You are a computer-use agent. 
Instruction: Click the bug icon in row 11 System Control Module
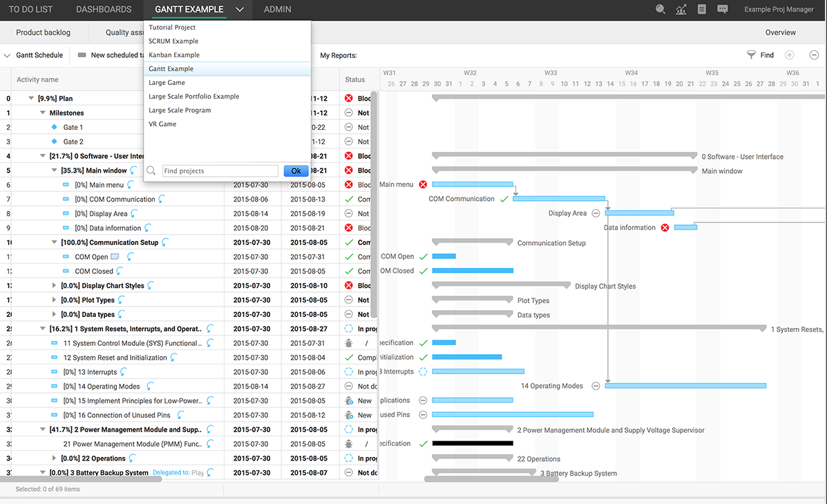pyautogui.click(x=349, y=343)
